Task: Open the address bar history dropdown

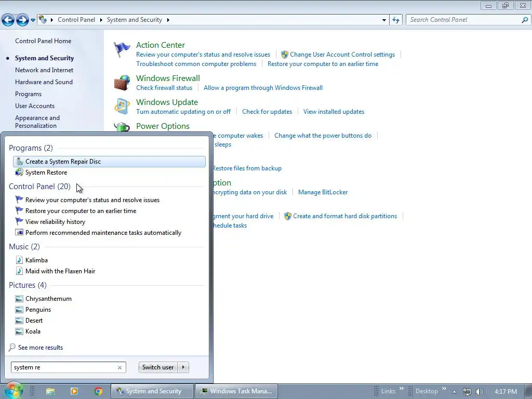Action: tap(384, 20)
